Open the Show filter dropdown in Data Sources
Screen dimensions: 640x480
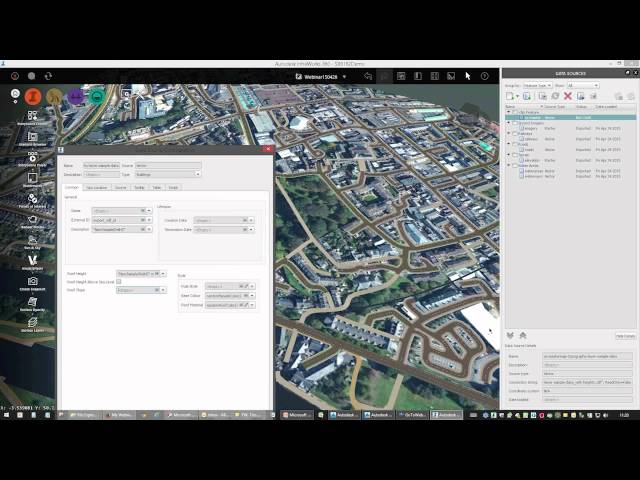click(582, 85)
